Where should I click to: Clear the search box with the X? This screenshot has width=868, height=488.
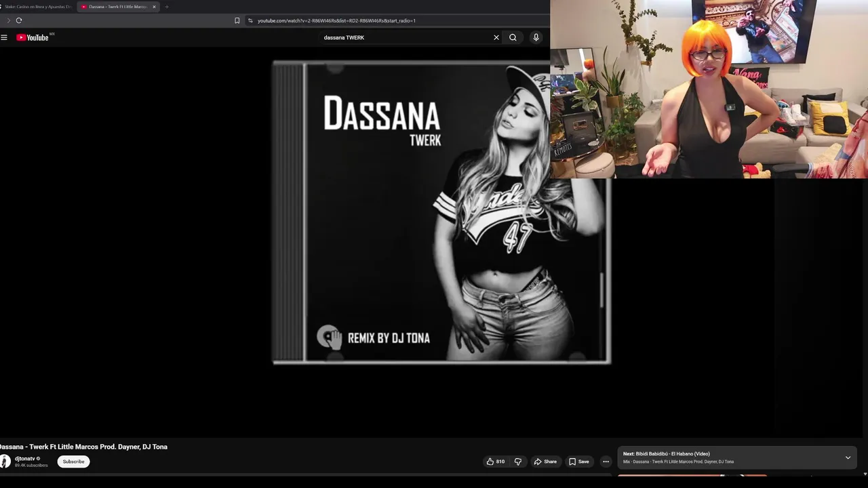point(496,37)
